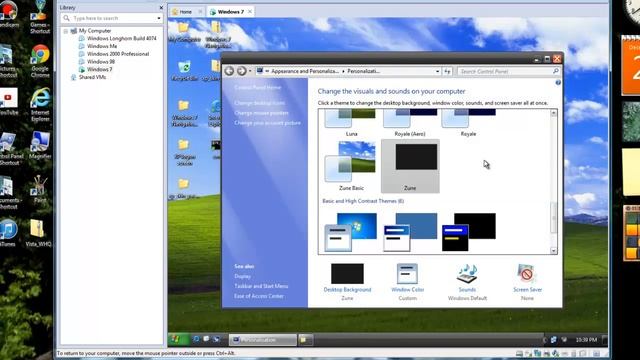640x360 pixels.
Task: Click themes list scroll up arrow
Action: [553, 113]
